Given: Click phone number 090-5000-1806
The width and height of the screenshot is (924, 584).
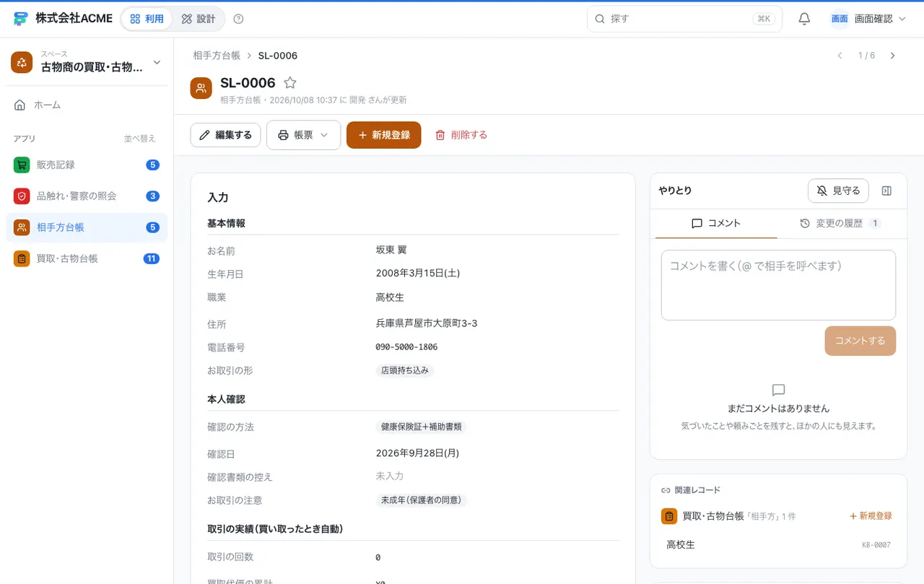Looking at the screenshot, I should coord(406,347).
